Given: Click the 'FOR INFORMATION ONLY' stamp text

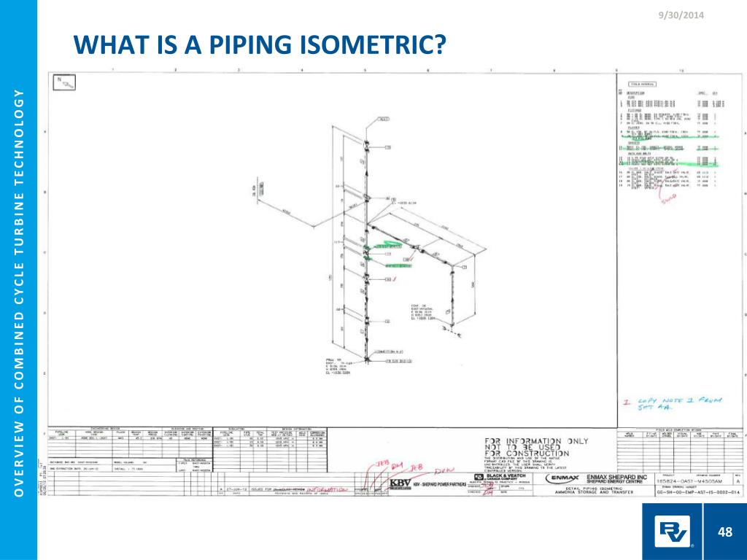Looking at the screenshot, I should click(536, 441).
